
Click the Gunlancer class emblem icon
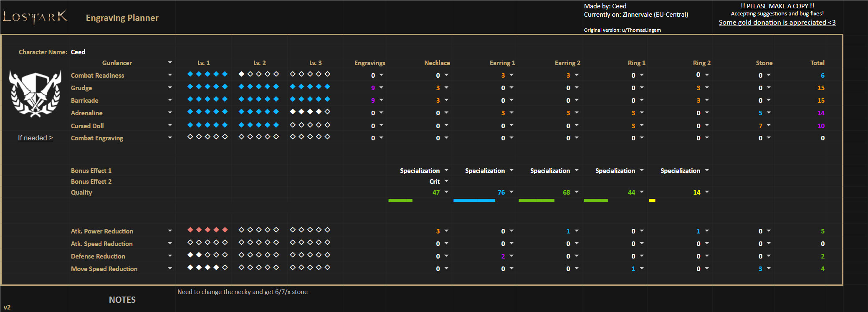(35, 94)
